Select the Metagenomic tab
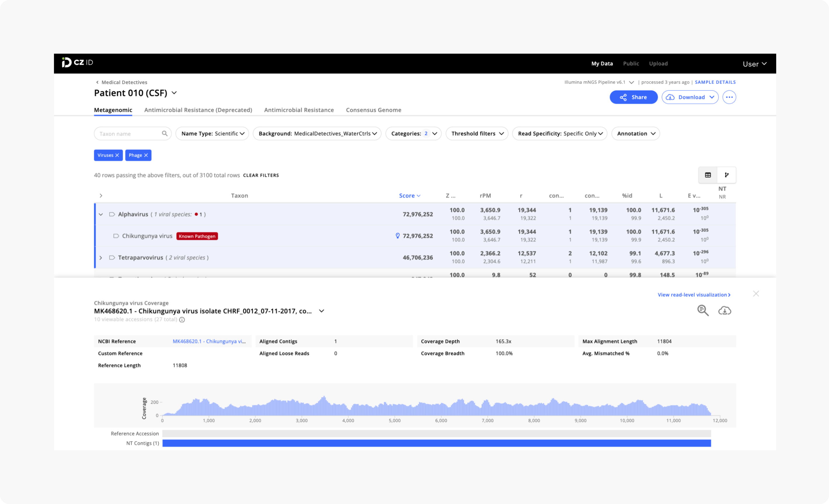829x504 pixels. tap(113, 110)
